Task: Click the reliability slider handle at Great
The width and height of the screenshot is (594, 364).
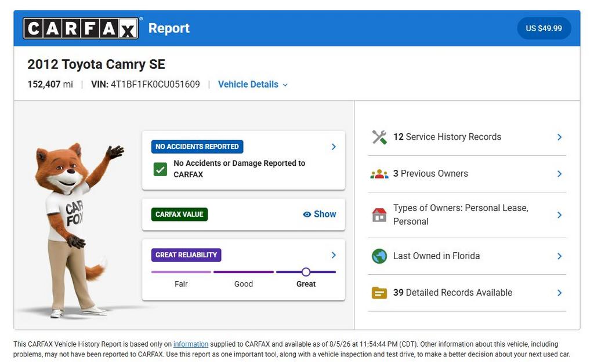Action: pos(306,272)
